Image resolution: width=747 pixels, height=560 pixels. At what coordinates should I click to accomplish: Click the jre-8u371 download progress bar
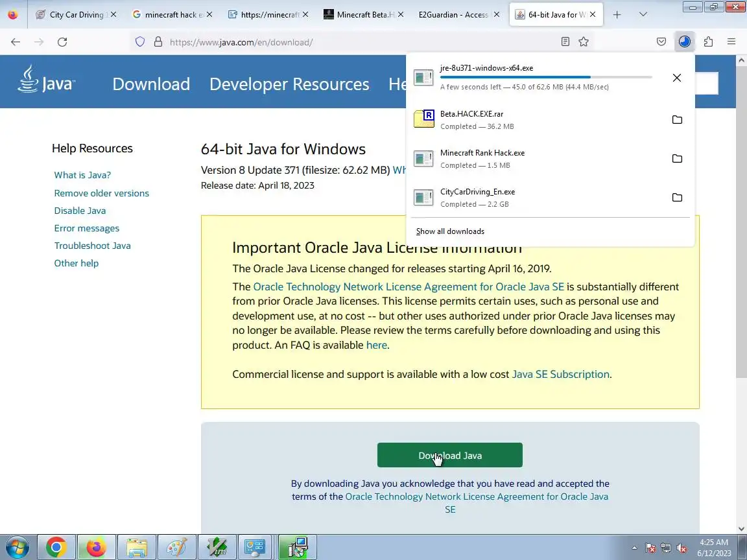coord(546,76)
